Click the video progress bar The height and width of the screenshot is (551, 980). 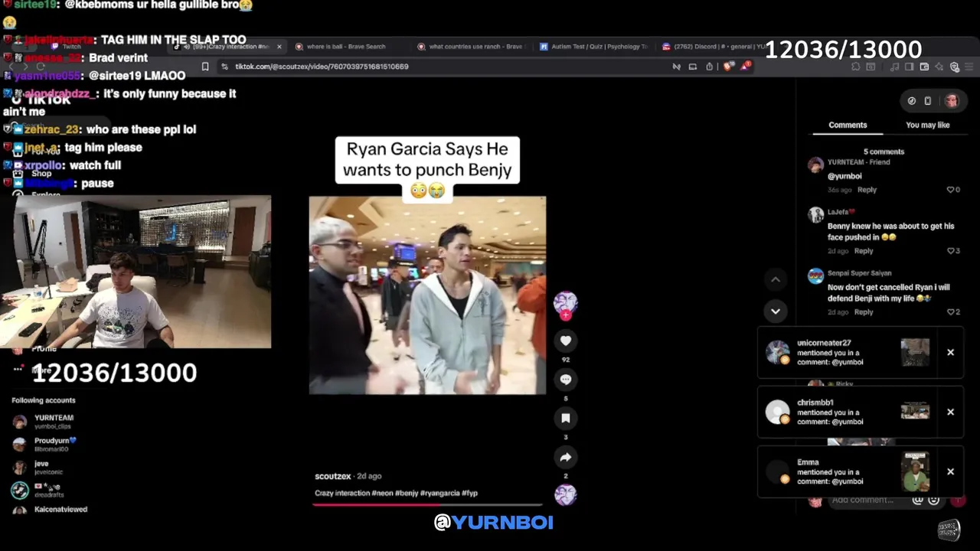click(427, 504)
